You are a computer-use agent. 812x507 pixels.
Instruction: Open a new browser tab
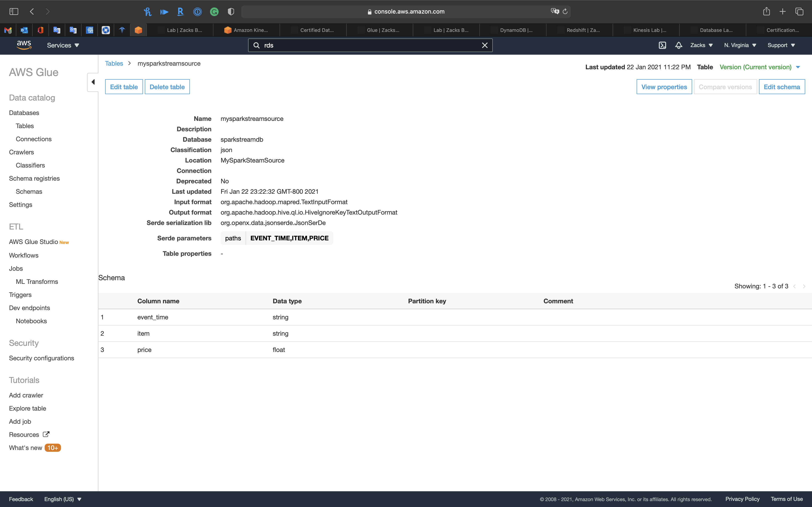pos(783,11)
